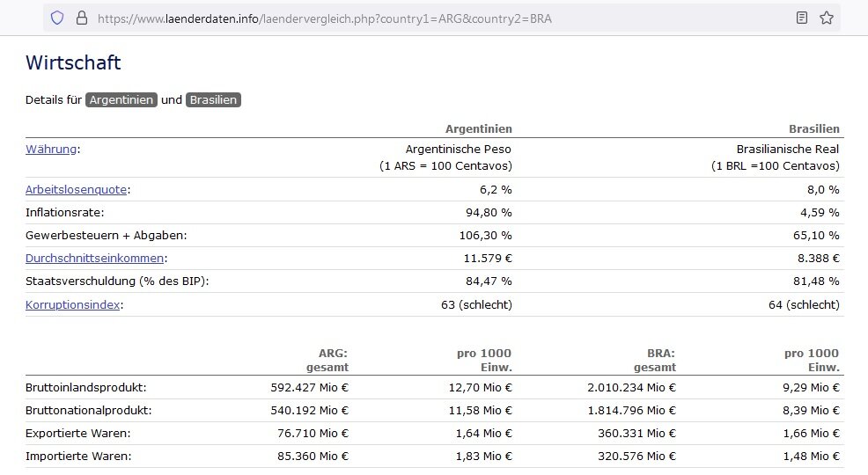Toggle reader view icon in address bar
Viewport: 868px width, 475px height.
pos(802,18)
